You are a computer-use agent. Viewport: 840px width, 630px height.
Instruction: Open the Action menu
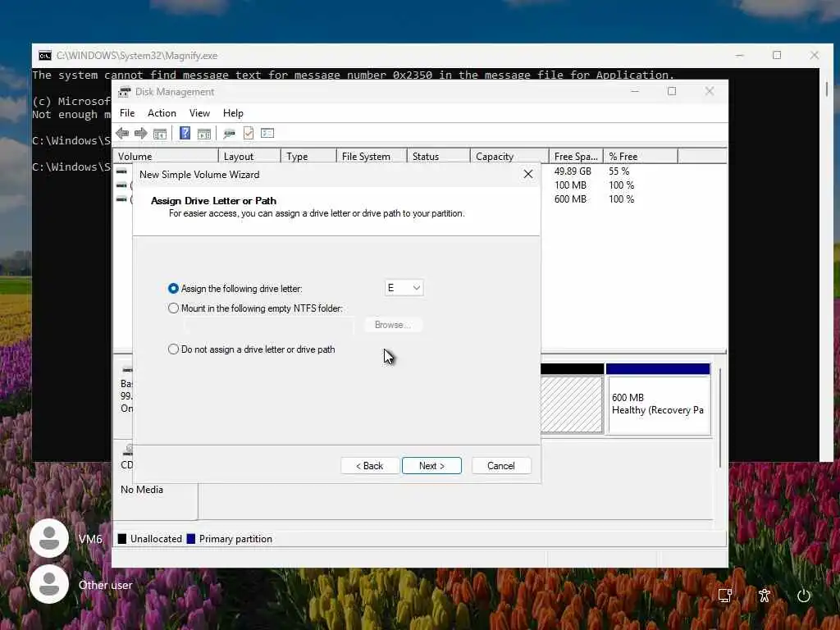(162, 113)
